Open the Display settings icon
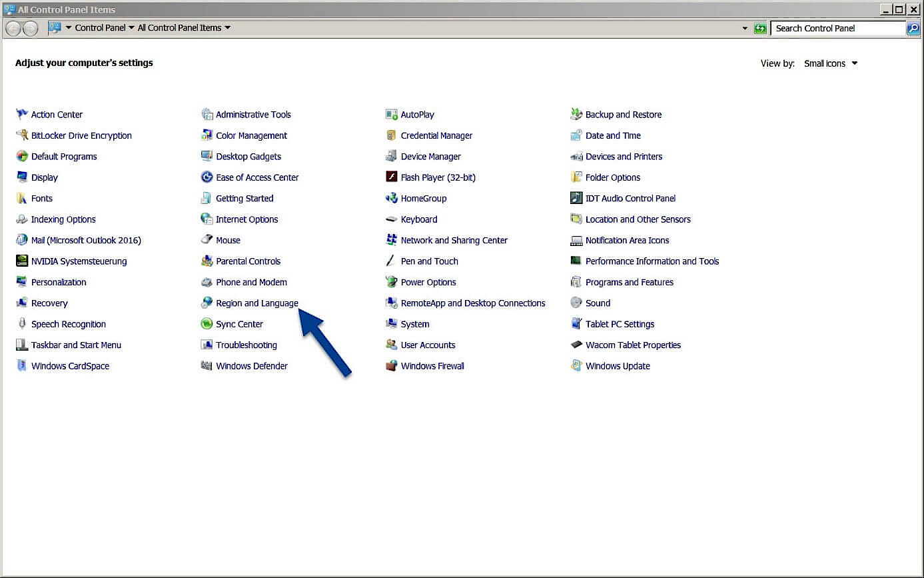This screenshot has width=924, height=578. (x=44, y=177)
